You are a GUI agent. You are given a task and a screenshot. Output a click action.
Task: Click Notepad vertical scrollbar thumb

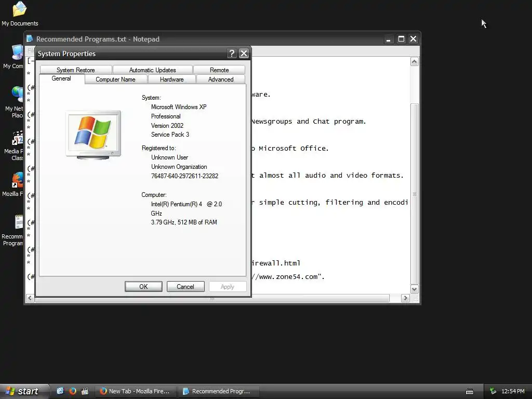[x=414, y=194]
